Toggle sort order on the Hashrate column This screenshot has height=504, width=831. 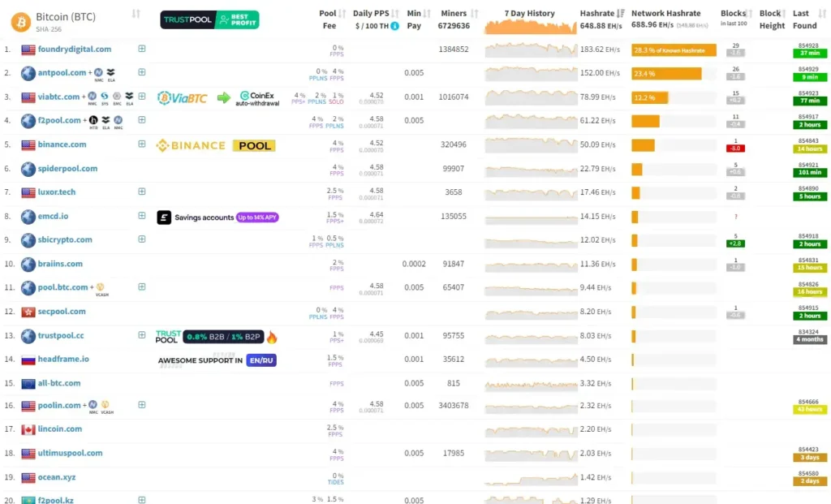618,13
